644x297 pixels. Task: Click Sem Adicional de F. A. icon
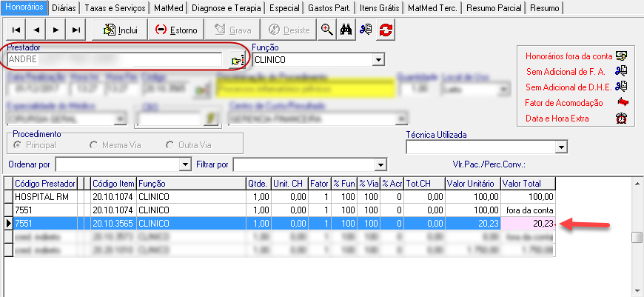621,72
